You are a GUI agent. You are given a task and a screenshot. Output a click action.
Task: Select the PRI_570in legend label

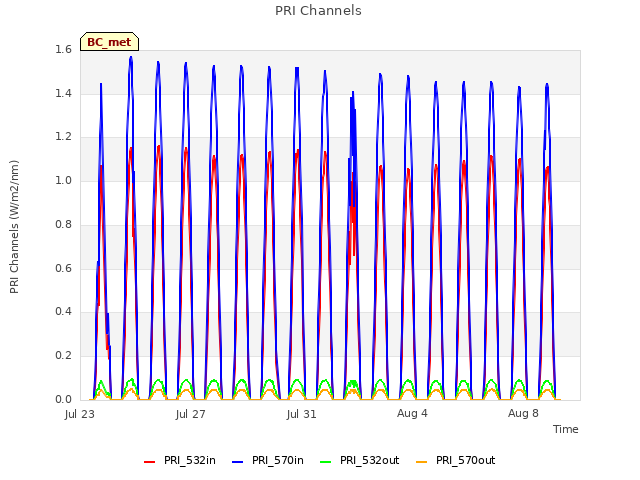(278, 460)
